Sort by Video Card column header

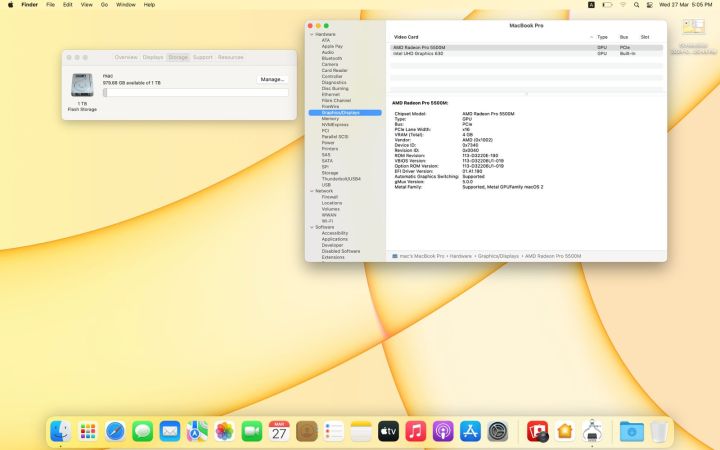pos(406,37)
